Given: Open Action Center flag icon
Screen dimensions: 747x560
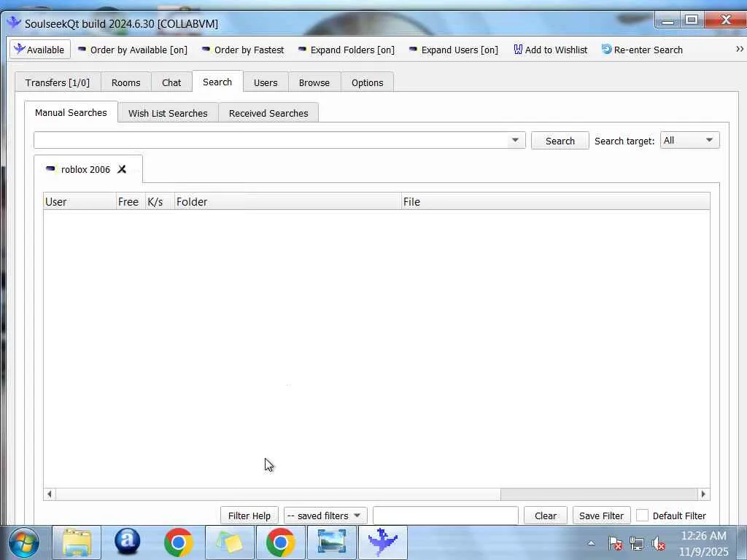Looking at the screenshot, I should pos(615,543).
